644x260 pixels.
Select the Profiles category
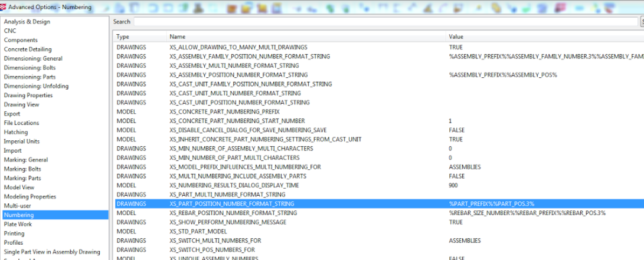click(x=14, y=243)
